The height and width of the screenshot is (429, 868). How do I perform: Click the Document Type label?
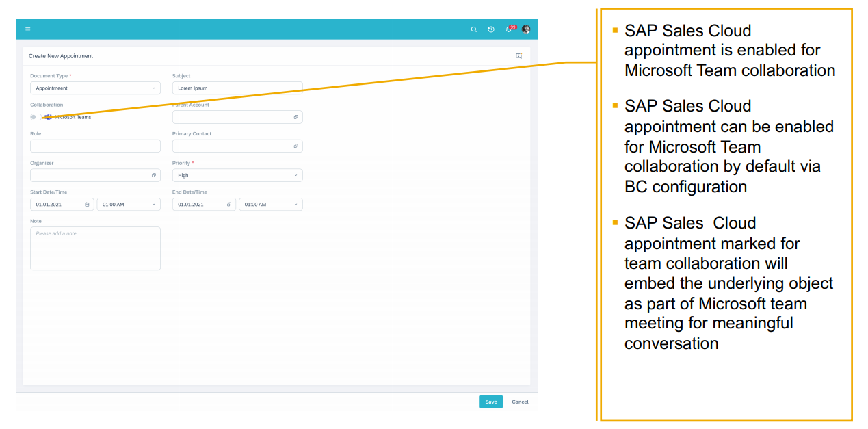(49, 76)
